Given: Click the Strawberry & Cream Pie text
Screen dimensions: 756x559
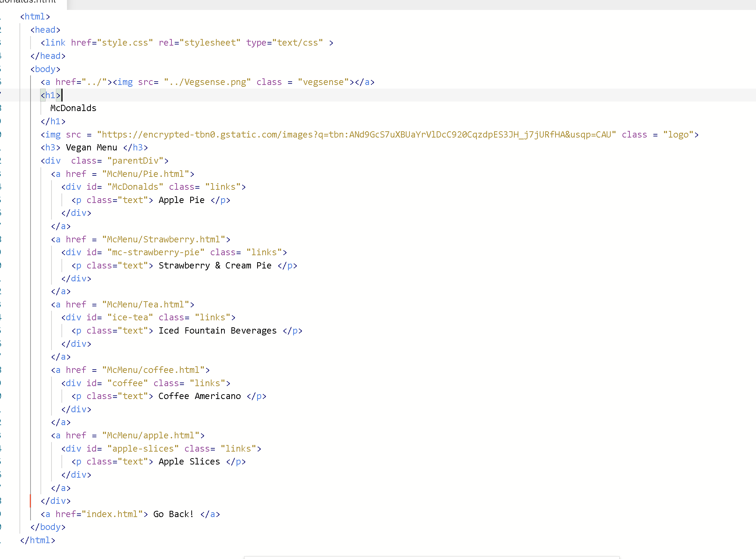Looking at the screenshot, I should pos(215,266).
